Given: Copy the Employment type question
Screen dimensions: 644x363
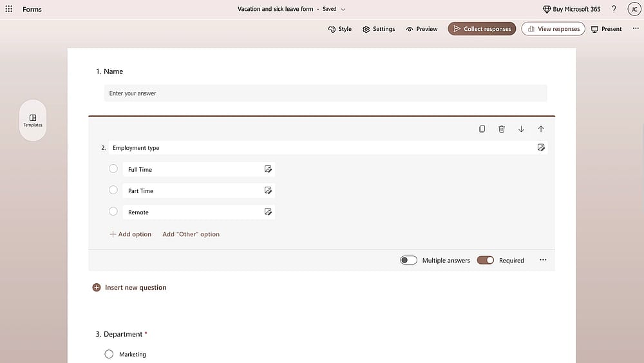Looking at the screenshot, I should (x=482, y=129).
